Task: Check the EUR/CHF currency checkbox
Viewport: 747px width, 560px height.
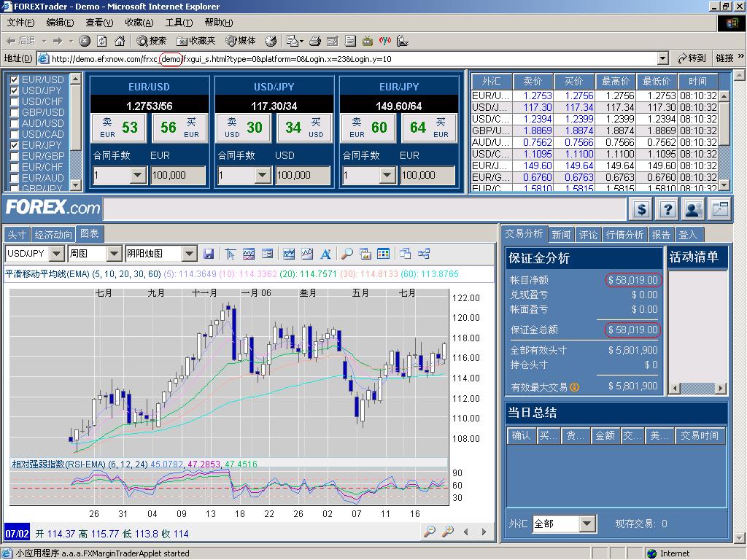Action: point(15,167)
